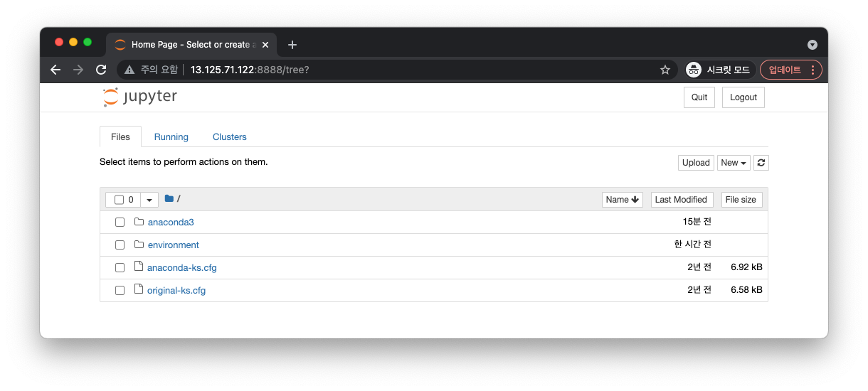Reload the browser page
868x391 pixels.
[101, 70]
